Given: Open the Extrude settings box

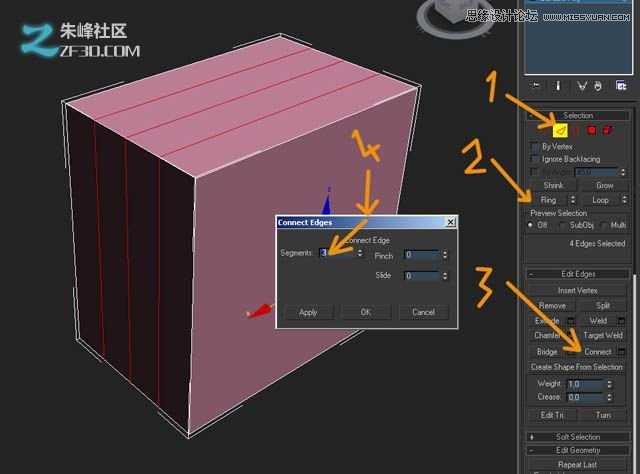Looking at the screenshot, I should (571, 320).
